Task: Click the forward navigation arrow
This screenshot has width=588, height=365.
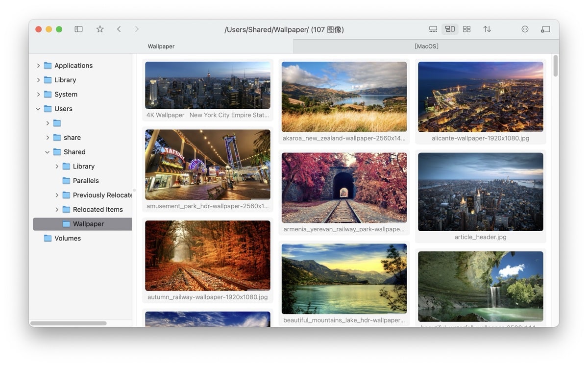Action: [137, 29]
